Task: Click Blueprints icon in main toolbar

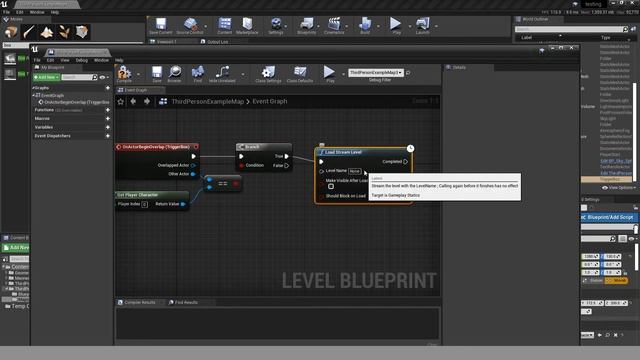Action: click(307, 25)
